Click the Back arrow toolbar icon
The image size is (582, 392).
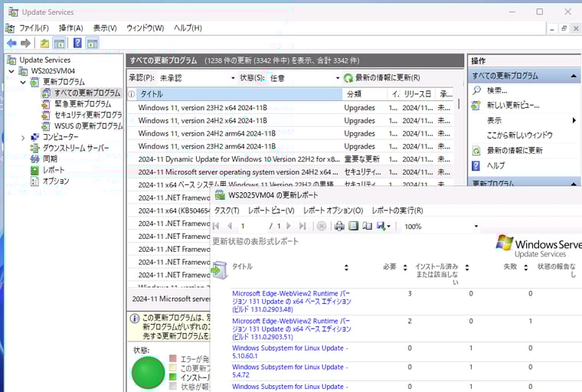[x=12, y=43]
